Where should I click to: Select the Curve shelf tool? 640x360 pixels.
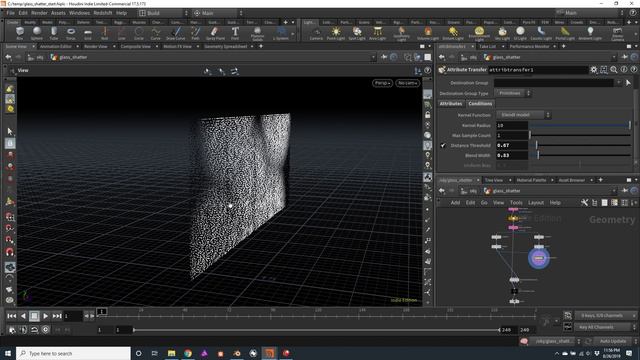pyautogui.click(x=156, y=33)
